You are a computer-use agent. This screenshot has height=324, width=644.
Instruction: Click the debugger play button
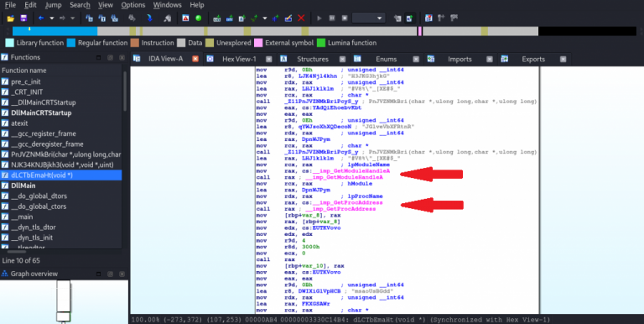[319, 18]
